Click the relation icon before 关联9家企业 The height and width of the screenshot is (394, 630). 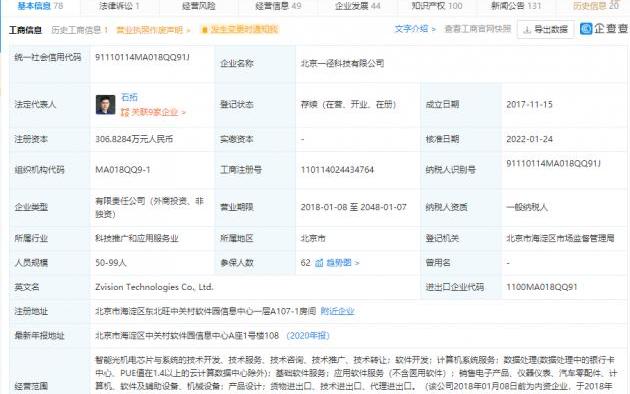[x=125, y=112]
